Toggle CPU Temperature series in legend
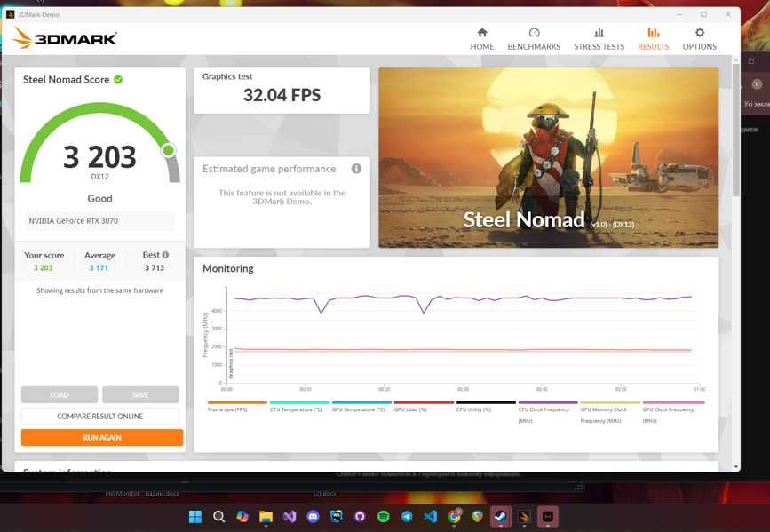 [x=299, y=406]
